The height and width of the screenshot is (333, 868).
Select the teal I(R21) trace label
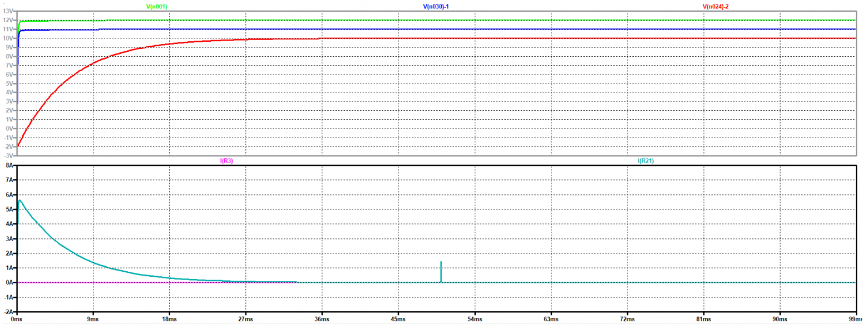pos(646,161)
